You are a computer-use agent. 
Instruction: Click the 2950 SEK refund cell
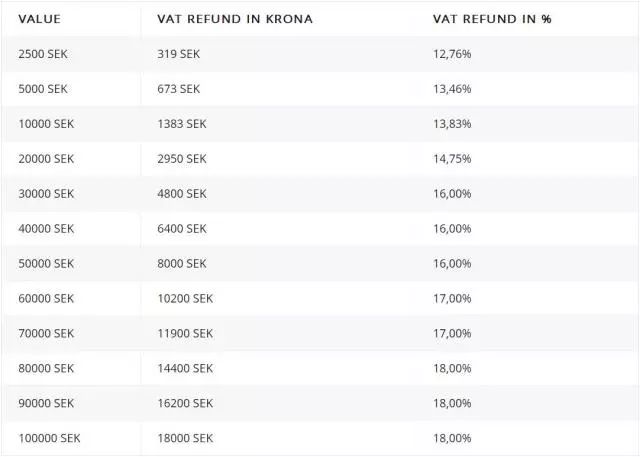click(182, 159)
